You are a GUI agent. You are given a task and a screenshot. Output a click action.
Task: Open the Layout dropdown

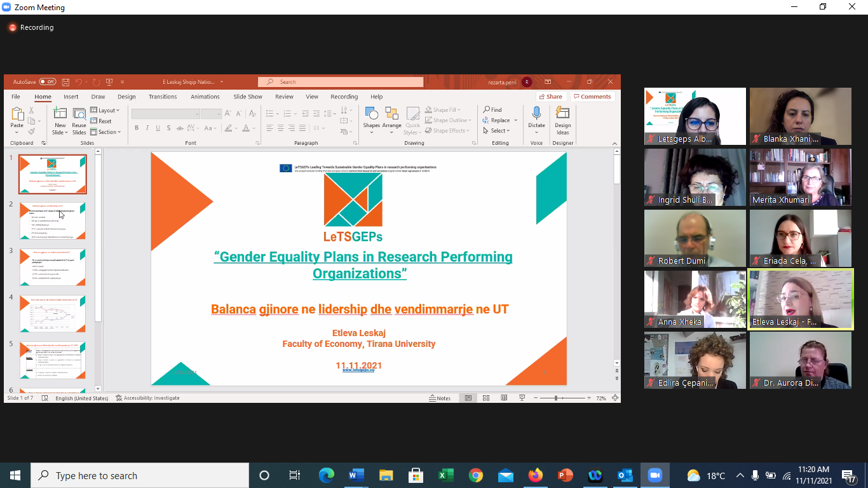[105, 111]
